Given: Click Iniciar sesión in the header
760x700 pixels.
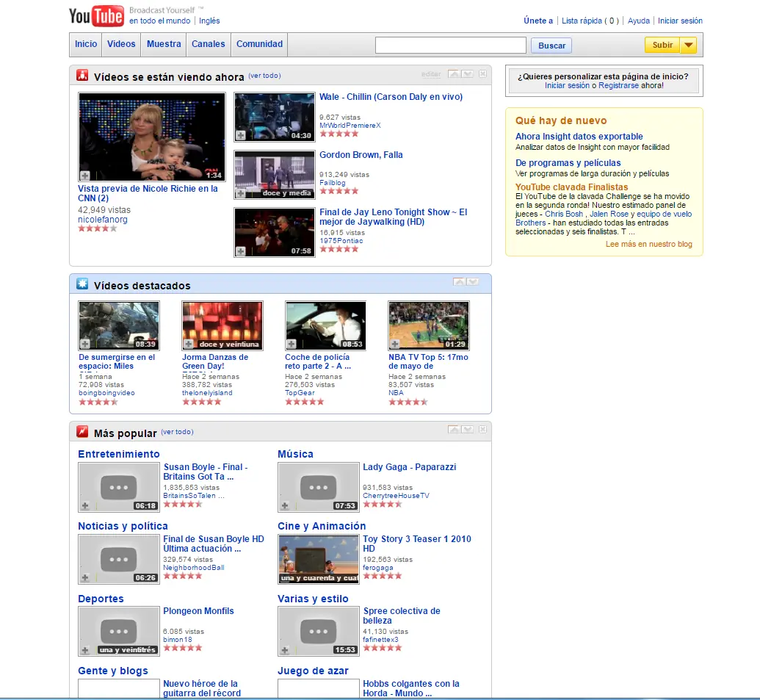Looking at the screenshot, I should pyautogui.click(x=680, y=21).
